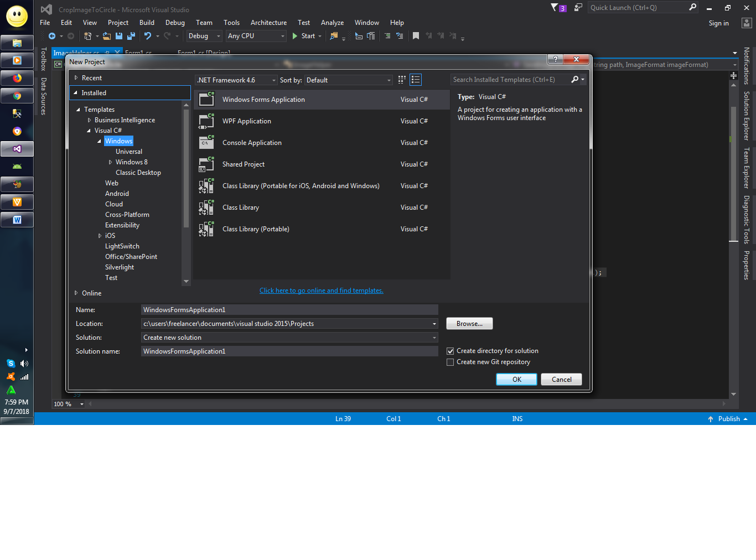Viewport: 756px width, 560px height.
Task: Switch template list to small icons view
Action: [x=402, y=80]
